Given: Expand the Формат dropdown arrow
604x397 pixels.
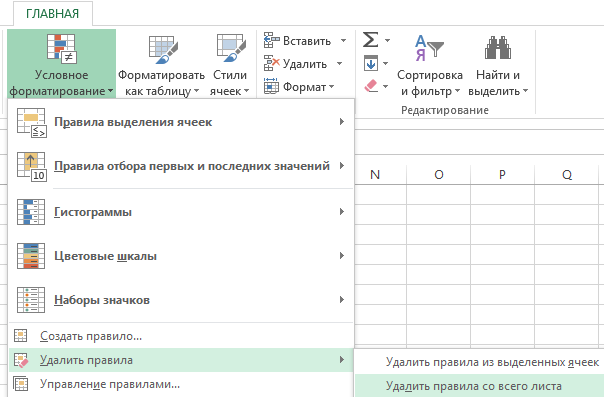Looking at the screenshot, I should click(332, 87).
